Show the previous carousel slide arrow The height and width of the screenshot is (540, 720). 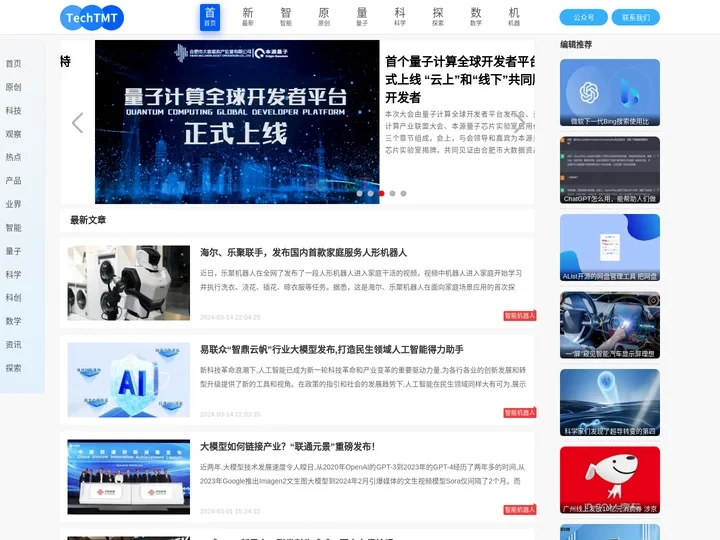[78, 123]
